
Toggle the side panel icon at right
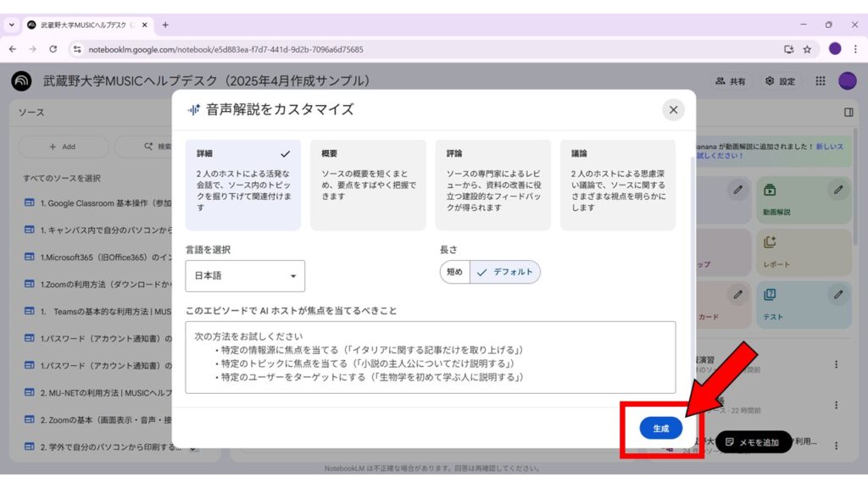tap(849, 112)
